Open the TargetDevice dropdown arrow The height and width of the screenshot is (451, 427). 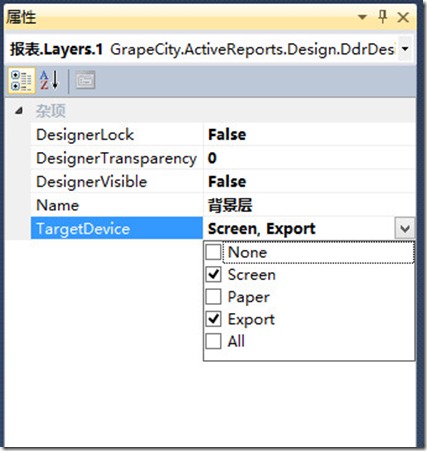pyautogui.click(x=405, y=228)
